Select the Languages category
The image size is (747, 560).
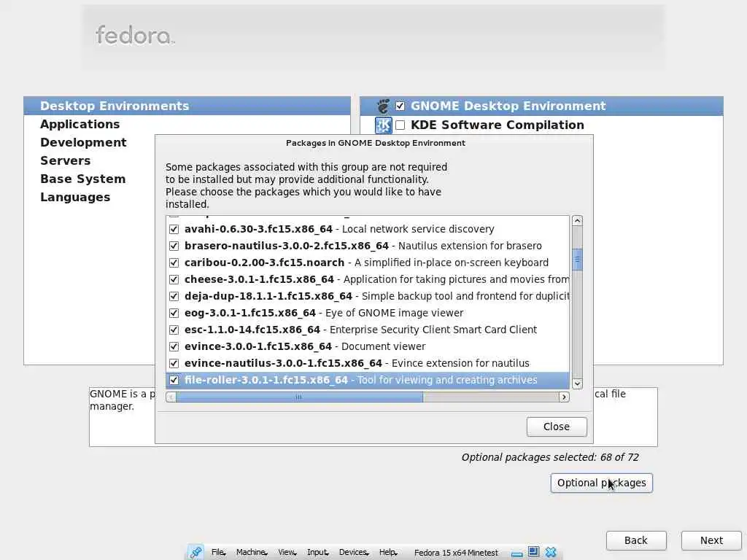pos(75,197)
